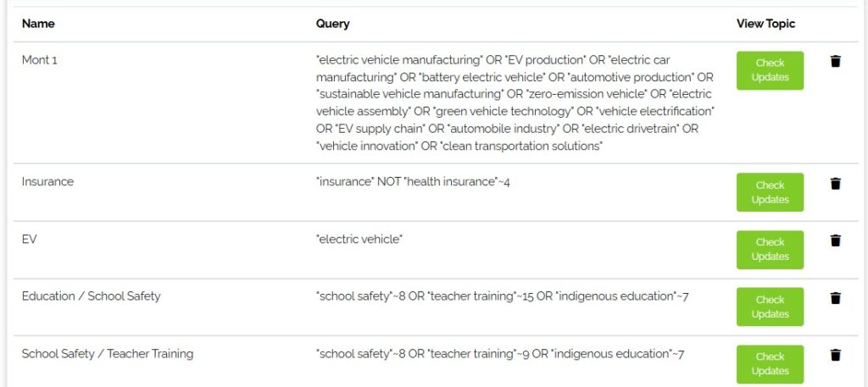The width and height of the screenshot is (868, 387).
Task: Check Updates for Education / School Safety
Action: tap(770, 307)
